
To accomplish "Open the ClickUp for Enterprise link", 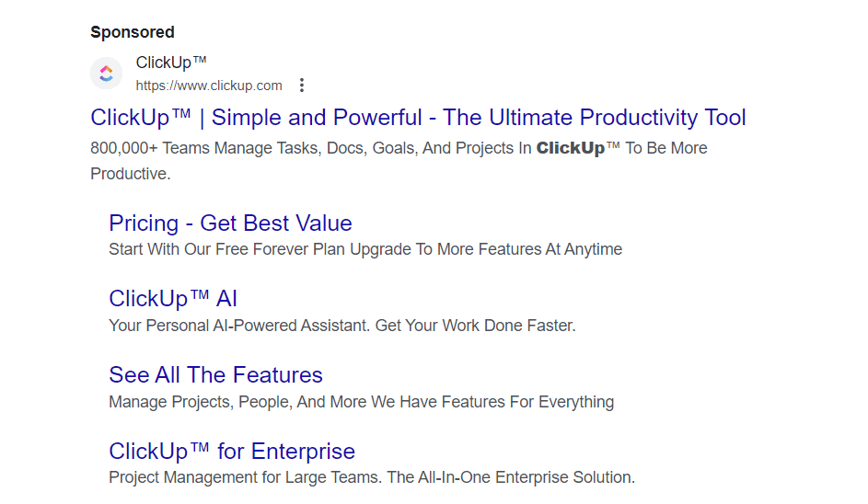I will 231,452.
